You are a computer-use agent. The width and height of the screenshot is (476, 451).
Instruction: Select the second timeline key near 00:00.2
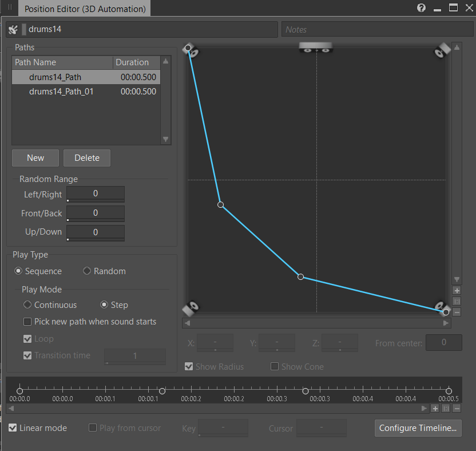click(162, 391)
